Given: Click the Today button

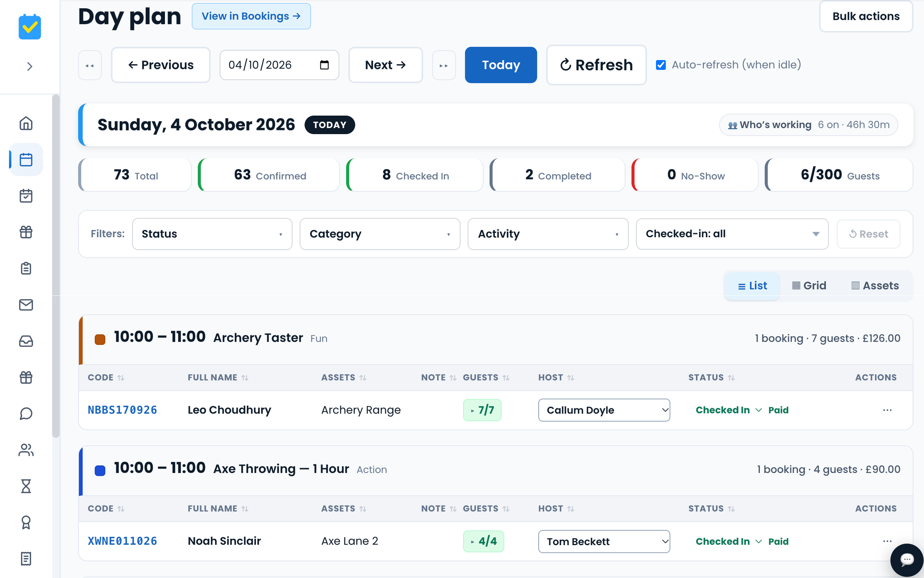Looking at the screenshot, I should tap(501, 65).
